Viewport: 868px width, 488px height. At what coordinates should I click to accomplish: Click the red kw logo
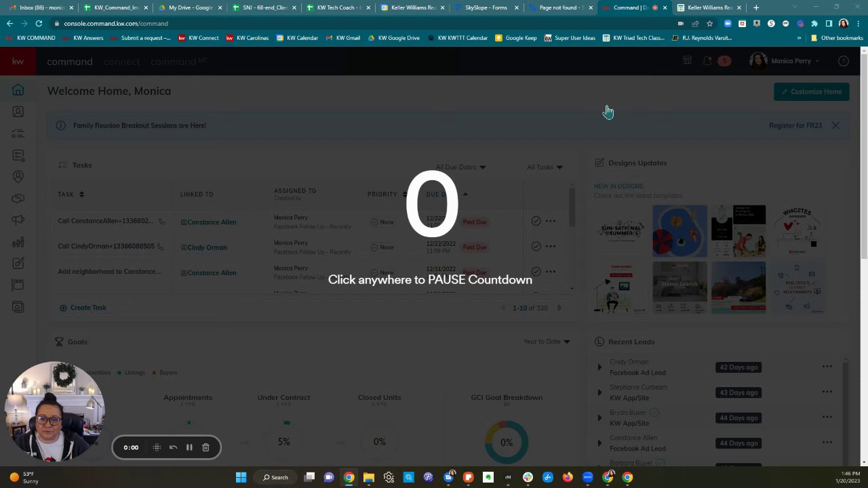[x=18, y=61]
